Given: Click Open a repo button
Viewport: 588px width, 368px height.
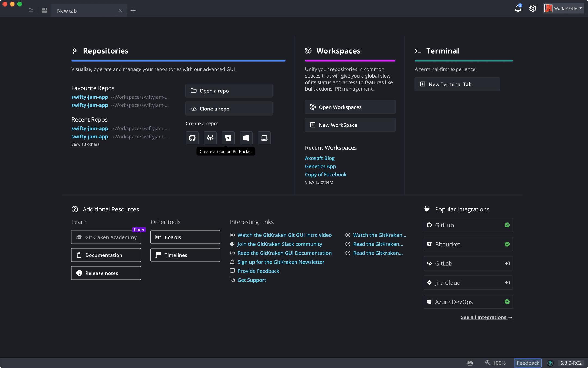Looking at the screenshot, I should tap(229, 91).
